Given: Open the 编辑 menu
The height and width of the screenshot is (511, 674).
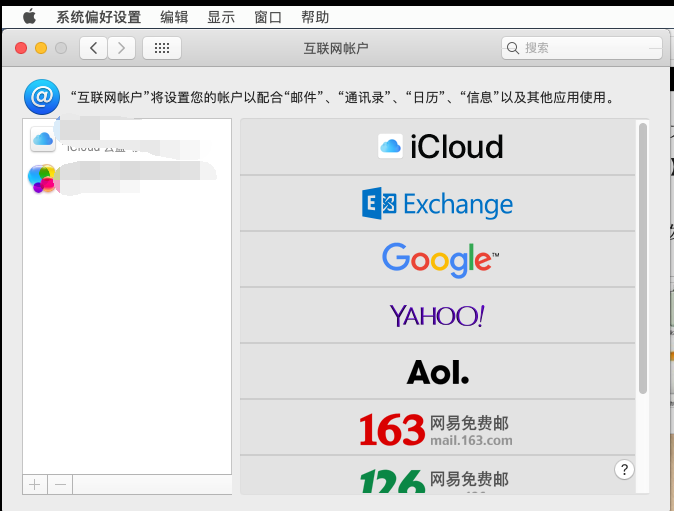Looking at the screenshot, I should 174,17.
